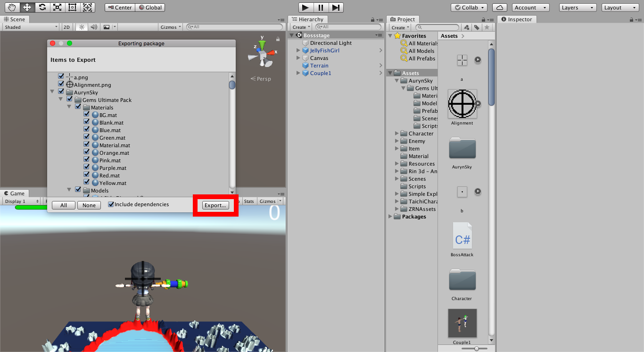Play preview of asset a
The height and width of the screenshot is (352, 644).
[478, 60]
